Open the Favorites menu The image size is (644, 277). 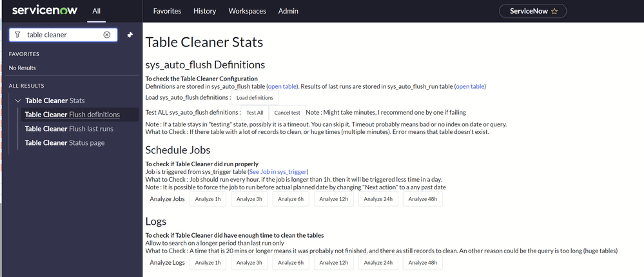point(167,11)
